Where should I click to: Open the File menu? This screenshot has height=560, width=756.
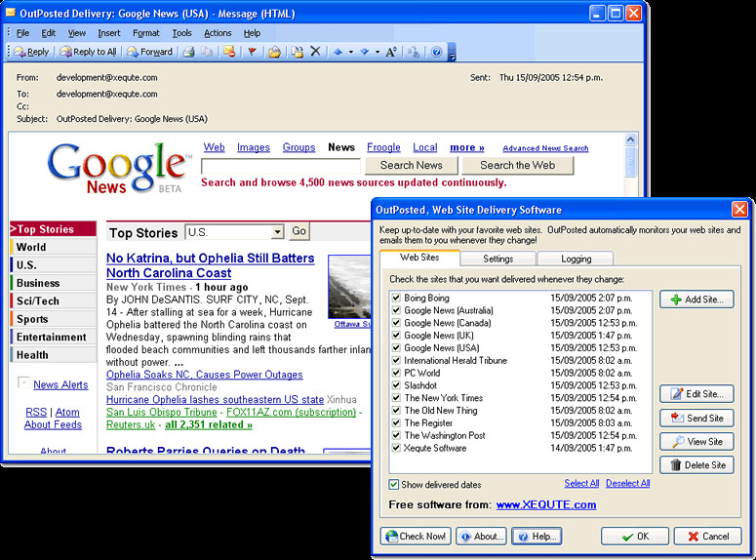click(22, 33)
